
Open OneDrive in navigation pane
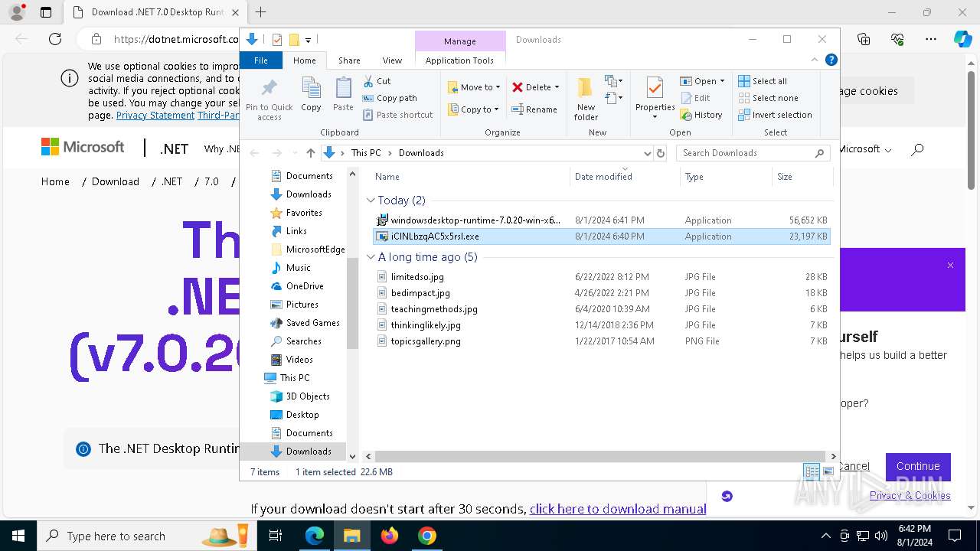(304, 286)
